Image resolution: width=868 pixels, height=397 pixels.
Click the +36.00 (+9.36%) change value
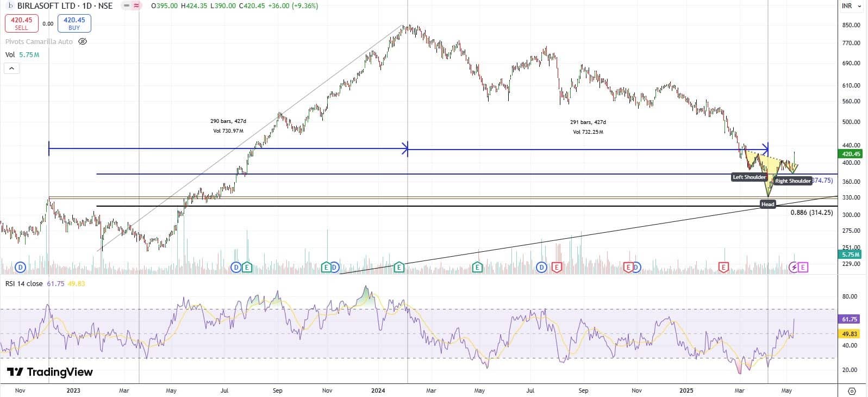[293, 6]
